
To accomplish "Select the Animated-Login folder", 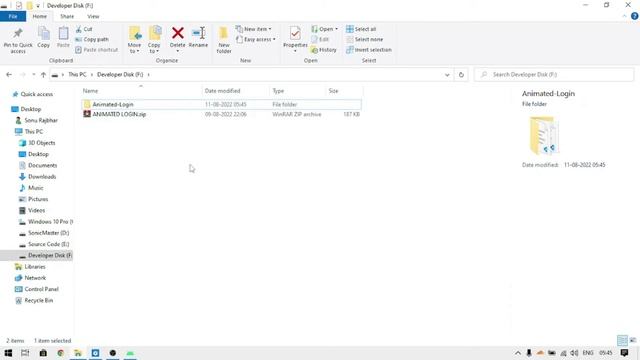I will click(x=221, y=104).
